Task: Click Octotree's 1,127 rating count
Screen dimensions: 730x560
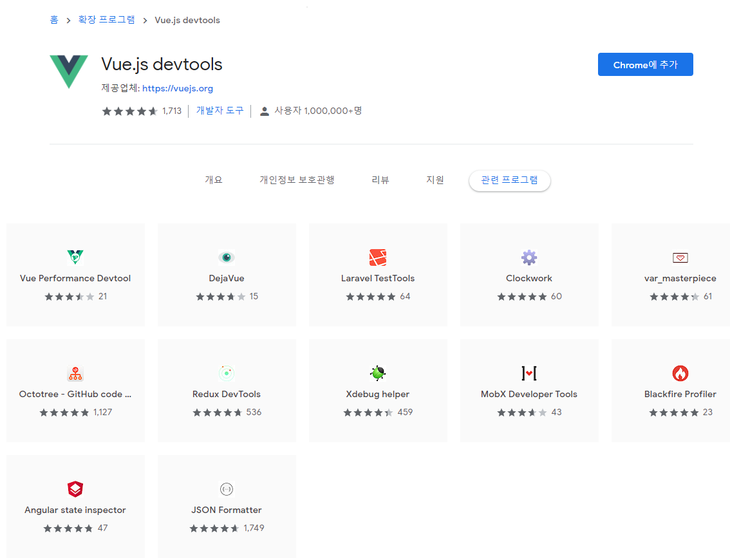Action: coord(102,413)
